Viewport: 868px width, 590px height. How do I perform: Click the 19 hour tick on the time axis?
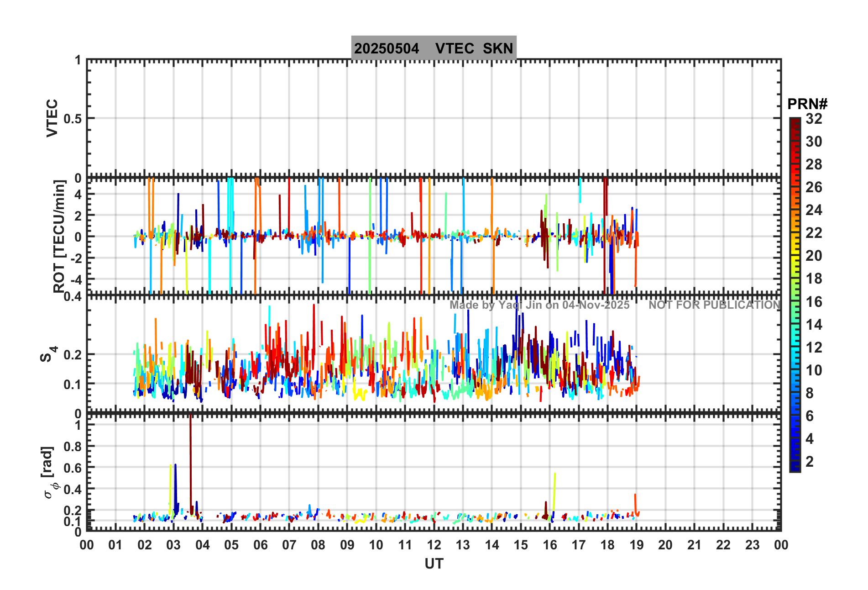(636, 545)
